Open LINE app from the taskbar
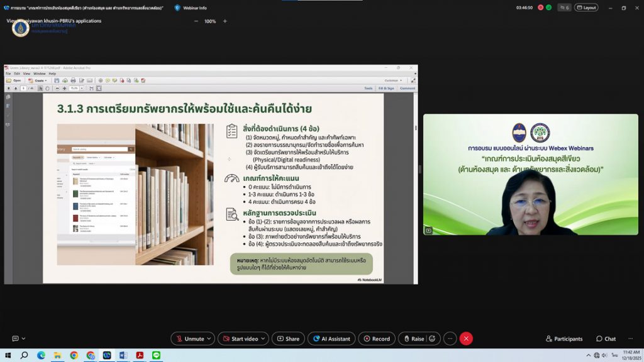Viewport: 644px width, 362px height. point(156,355)
